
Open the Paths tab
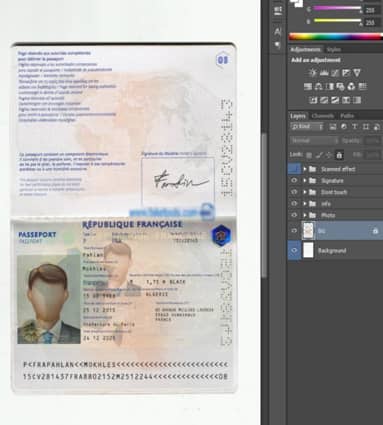[347, 116]
